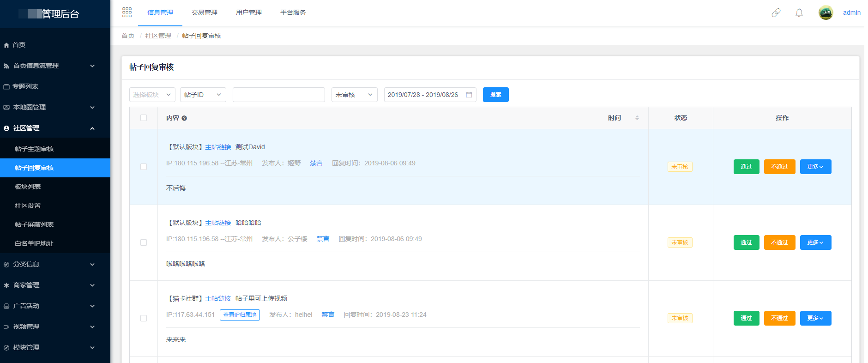
Task: Expand 模块管理 menu chevron
Action: [x=92, y=348]
